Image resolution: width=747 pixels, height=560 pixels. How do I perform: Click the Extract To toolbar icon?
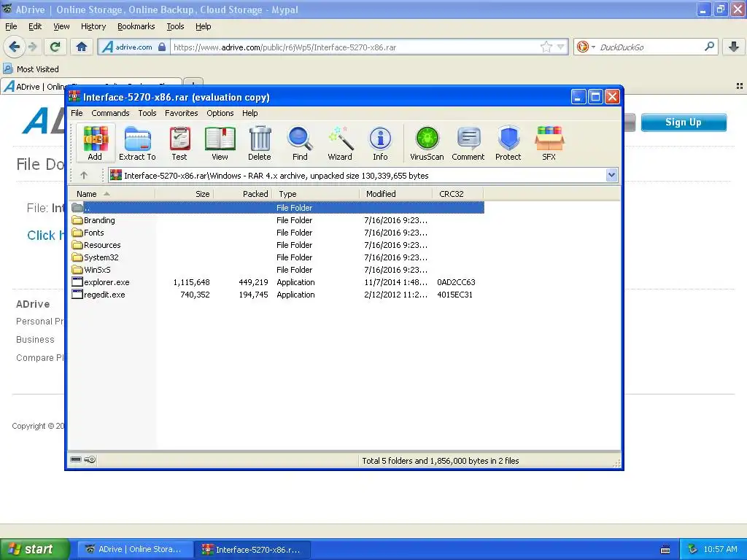[137, 143]
